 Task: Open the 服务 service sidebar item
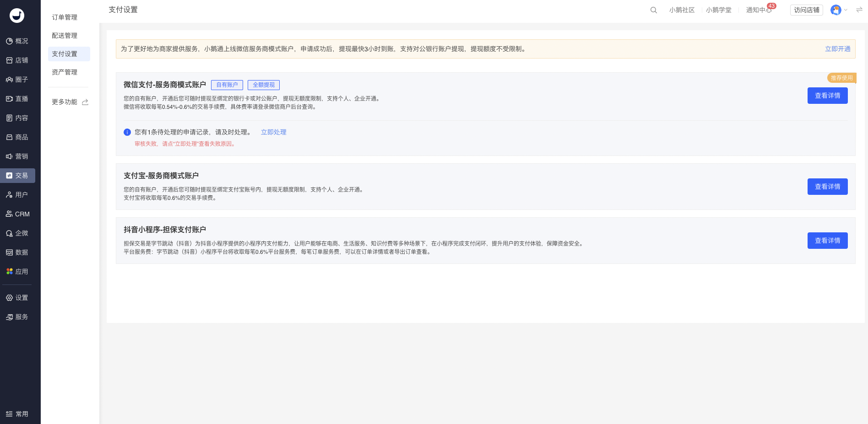[x=17, y=317]
